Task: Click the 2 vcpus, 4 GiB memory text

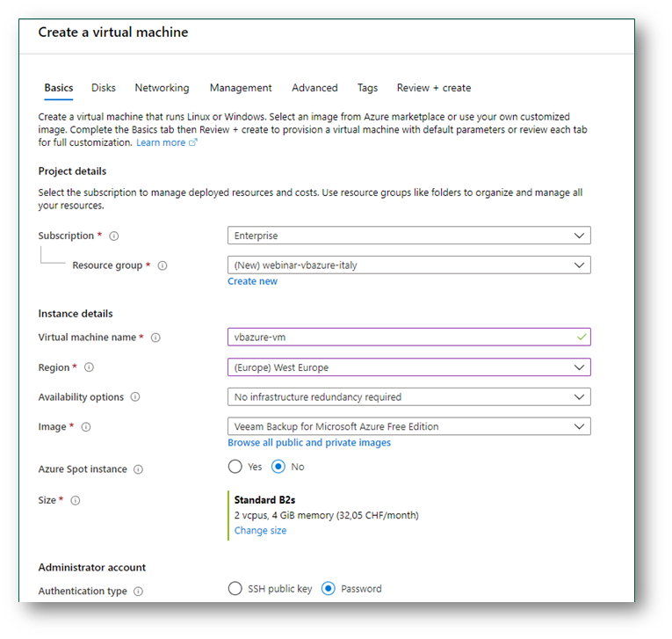Action: click(326, 515)
